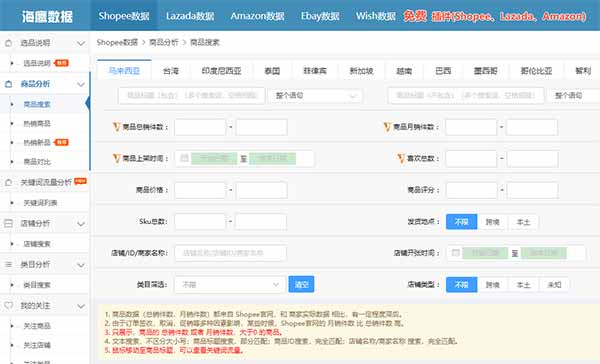
Task: Collapse the 店铺分析 sidebar section chevron
Action: [81, 224]
